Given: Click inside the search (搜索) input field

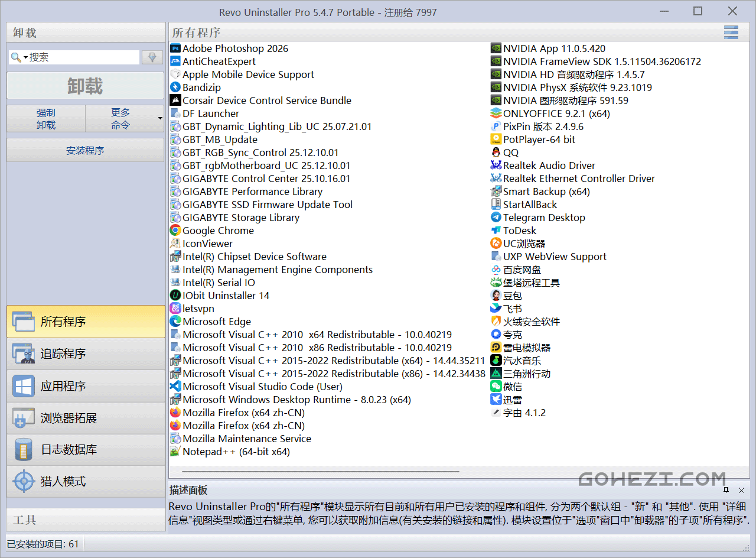Looking at the screenshot, I should coord(83,57).
